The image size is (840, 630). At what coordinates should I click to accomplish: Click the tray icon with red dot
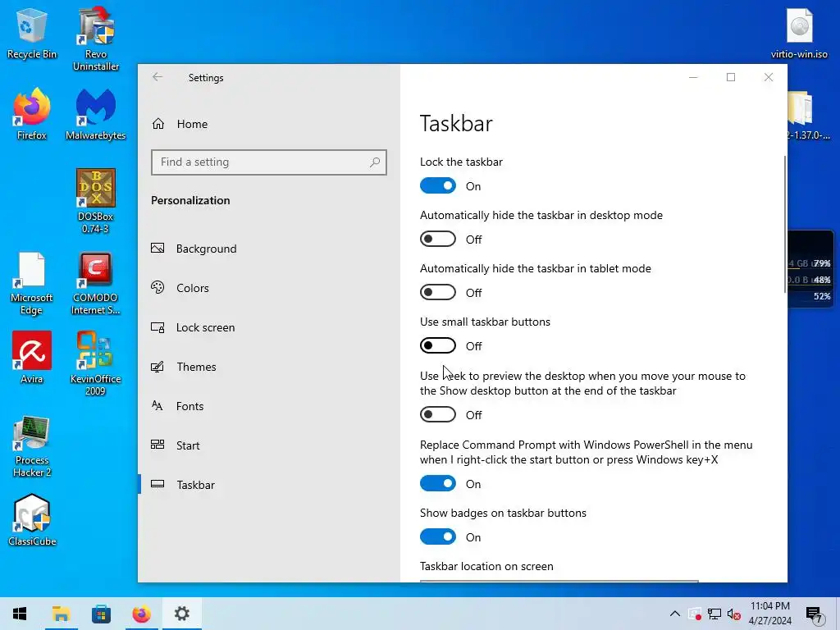(x=695, y=614)
